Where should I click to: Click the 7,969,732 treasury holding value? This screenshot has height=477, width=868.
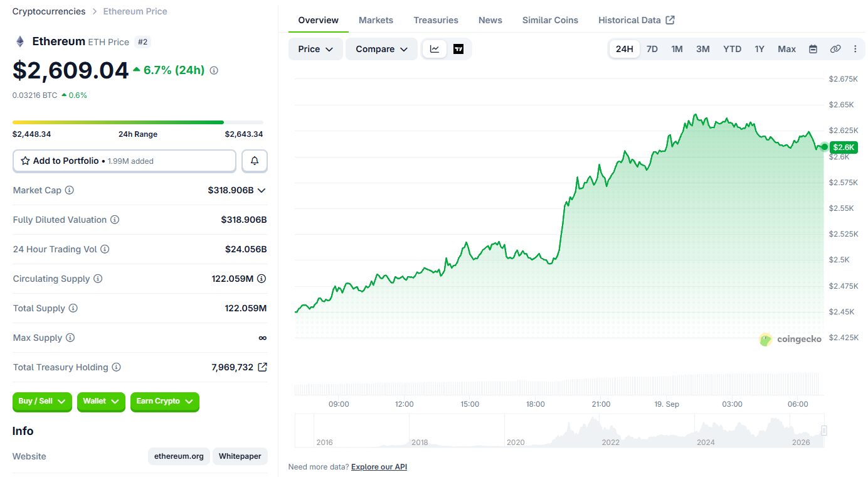tap(233, 367)
